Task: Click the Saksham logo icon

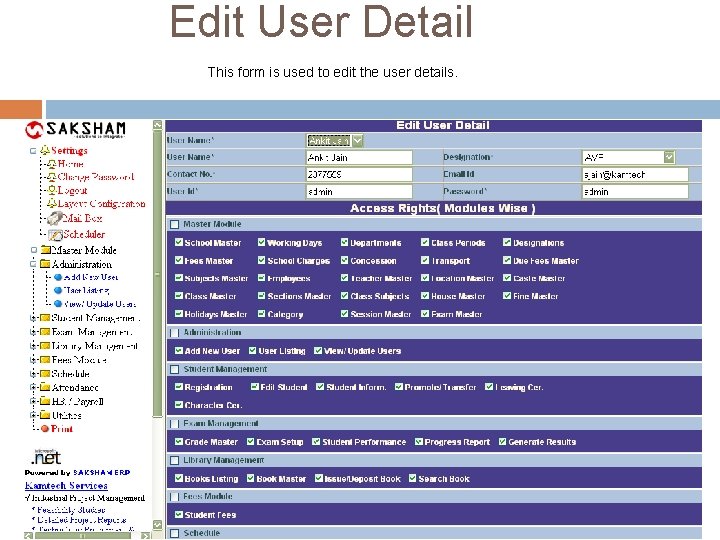Action: coord(34,129)
